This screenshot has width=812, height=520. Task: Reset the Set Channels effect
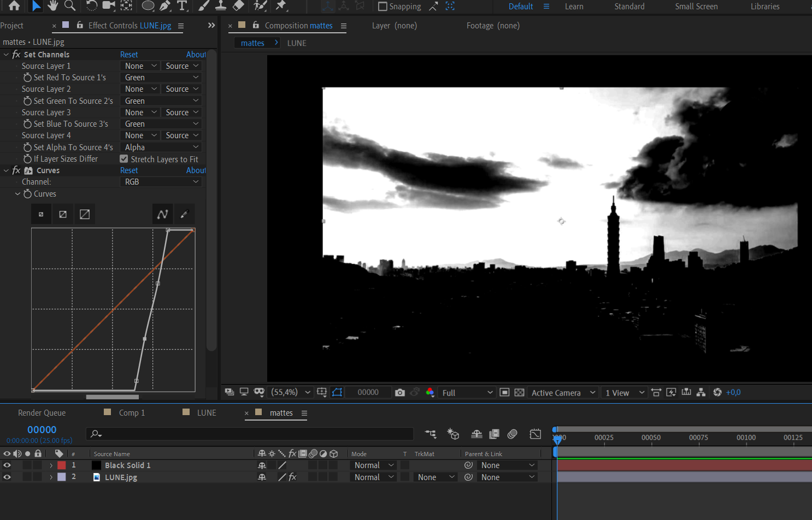coord(129,55)
